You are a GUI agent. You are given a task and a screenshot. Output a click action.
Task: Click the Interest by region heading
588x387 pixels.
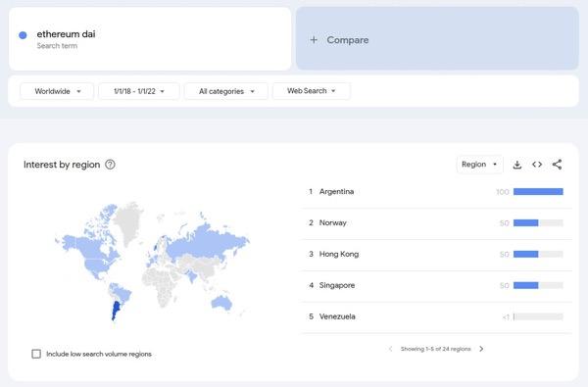click(x=62, y=165)
